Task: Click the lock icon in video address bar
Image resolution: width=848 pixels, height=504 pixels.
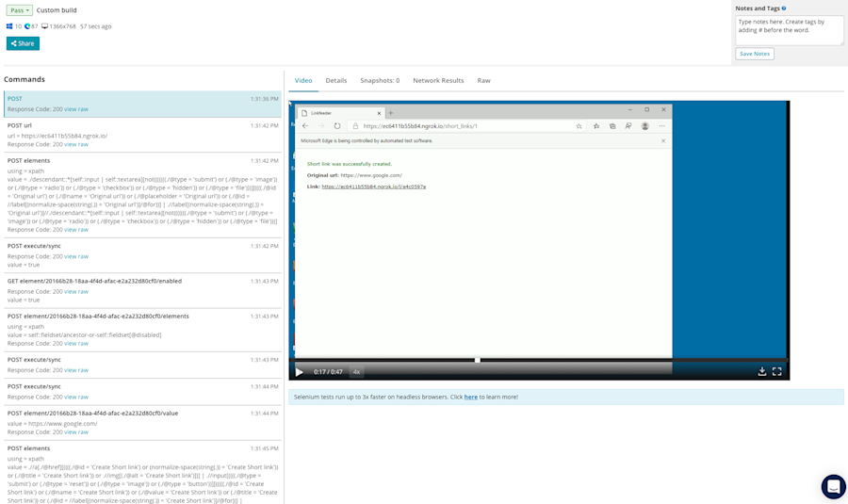Action: [355, 126]
